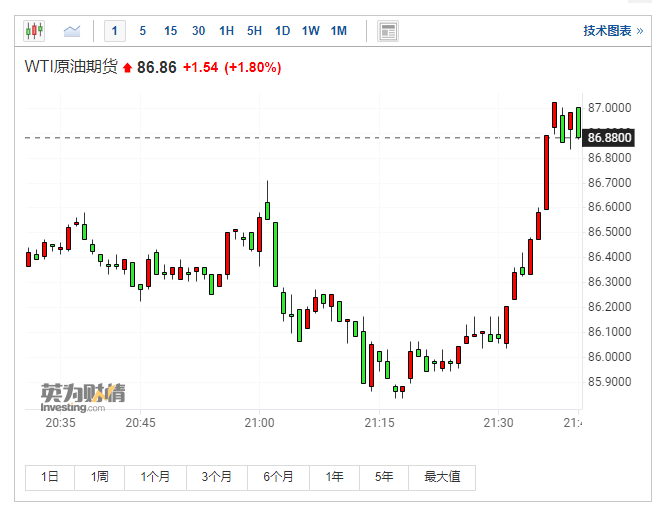Open the news overlay icon in toolbar
The height and width of the screenshot is (512, 655).
coord(388,31)
